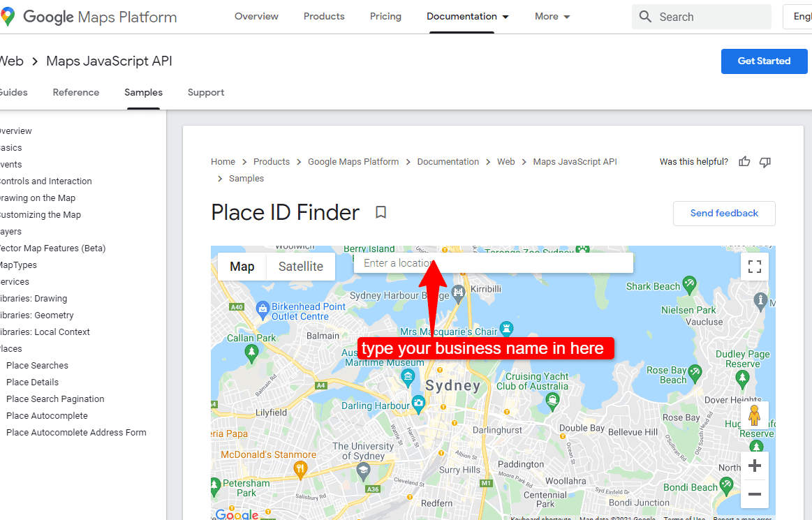Viewport: 812px width, 520px height.
Task: Click Birkenhead Point Outlet Centre marker
Action: tap(263, 310)
